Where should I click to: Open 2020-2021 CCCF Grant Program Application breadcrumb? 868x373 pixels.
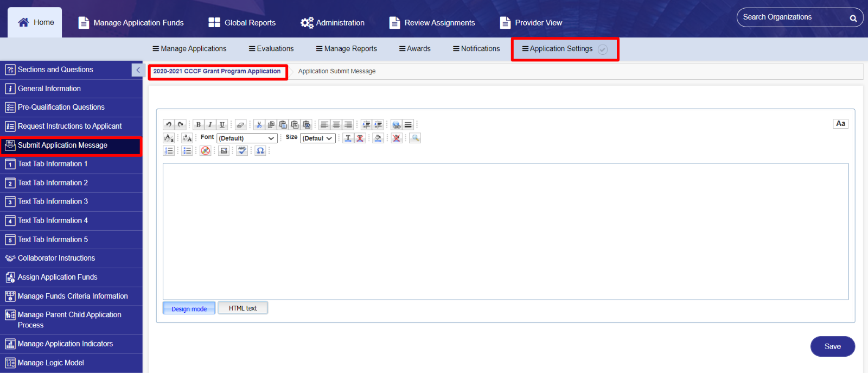click(x=217, y=71)
